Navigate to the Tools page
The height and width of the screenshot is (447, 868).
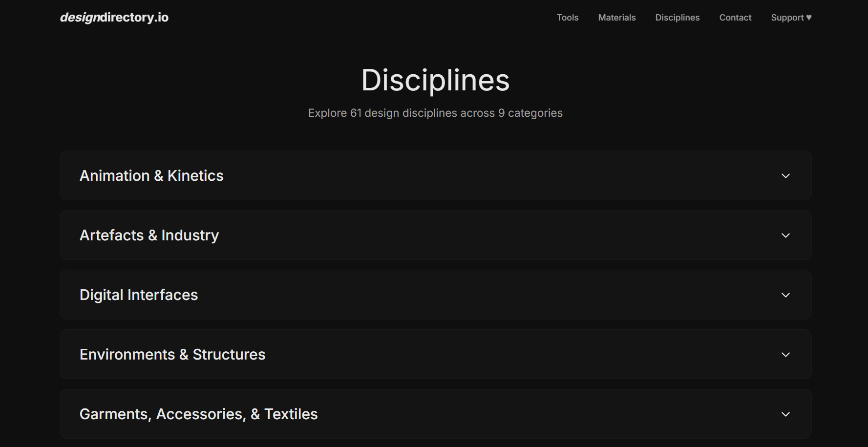[567, 18]
